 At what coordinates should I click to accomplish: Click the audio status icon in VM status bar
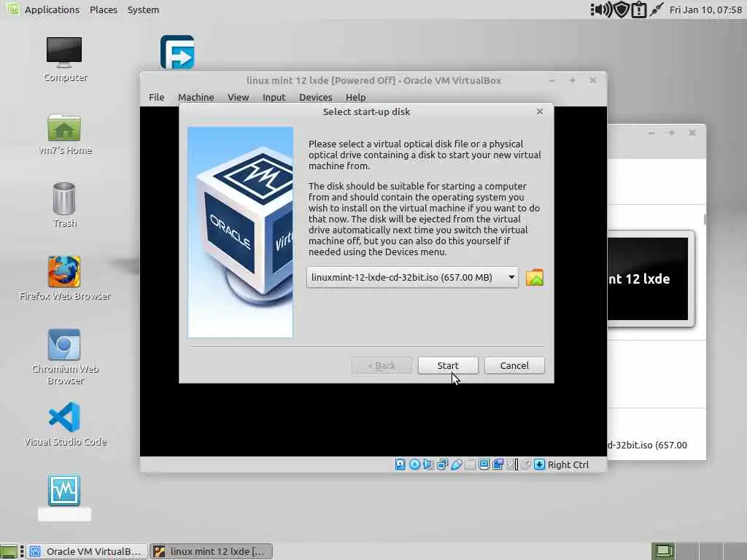428,464
